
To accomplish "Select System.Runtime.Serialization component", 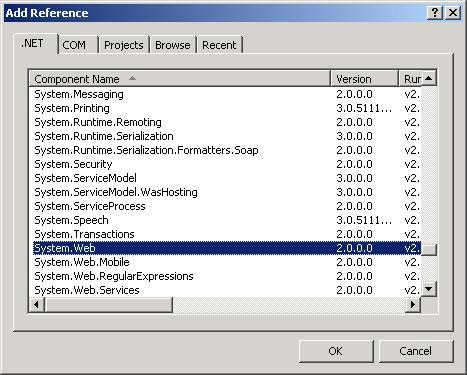I will tap(227, 136).
